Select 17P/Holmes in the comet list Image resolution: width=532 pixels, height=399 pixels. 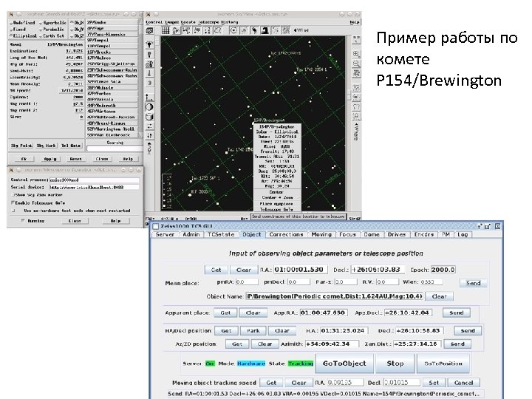[x=112, y=58]
